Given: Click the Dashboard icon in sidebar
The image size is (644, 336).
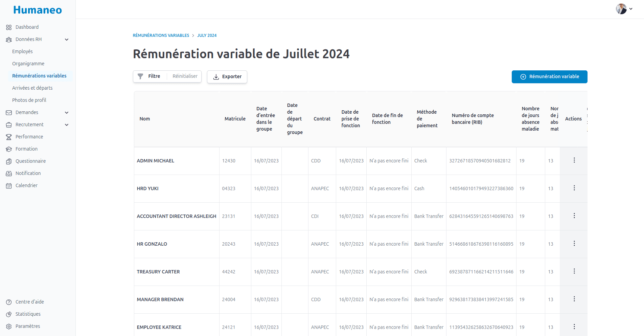Looking at the screenshot, I should pyautogui.click(x=9, y=27).
